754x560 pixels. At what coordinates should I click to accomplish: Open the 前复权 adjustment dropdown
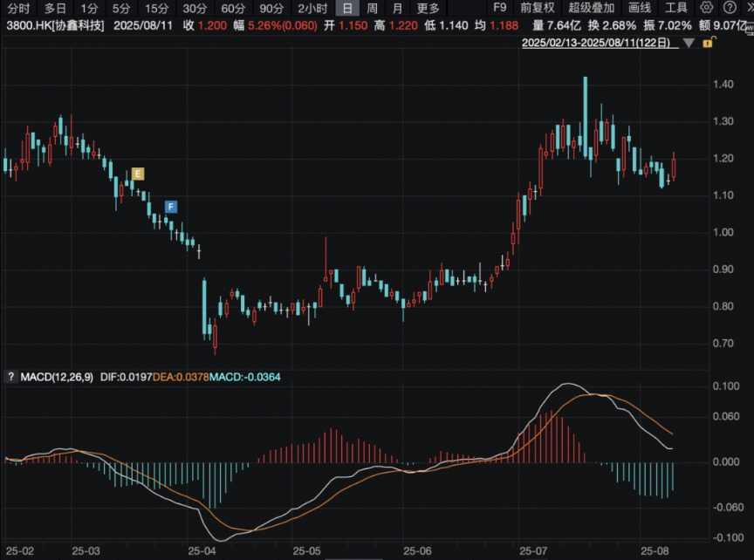tap(537, 8)
